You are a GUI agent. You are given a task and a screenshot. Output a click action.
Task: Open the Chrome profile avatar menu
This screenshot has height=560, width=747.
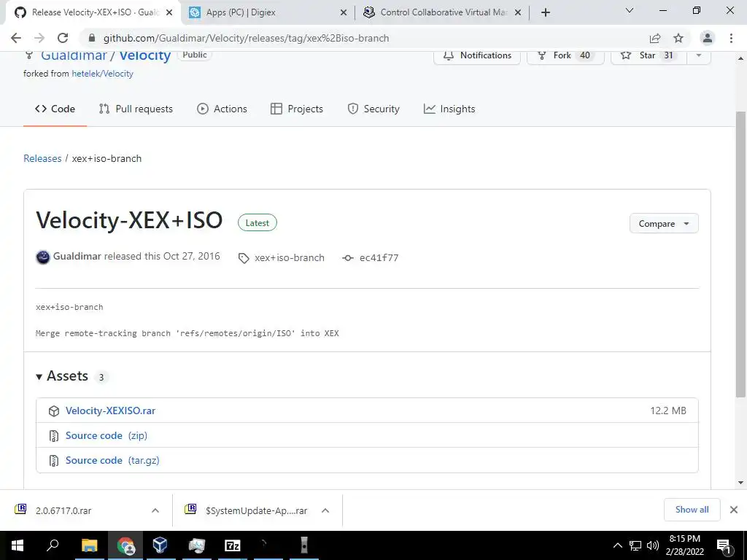pos(708,38)
